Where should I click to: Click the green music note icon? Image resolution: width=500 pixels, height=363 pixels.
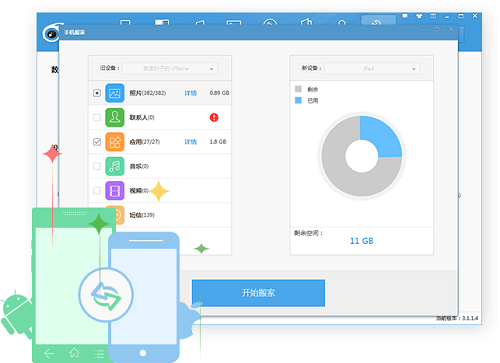point(115,166)
